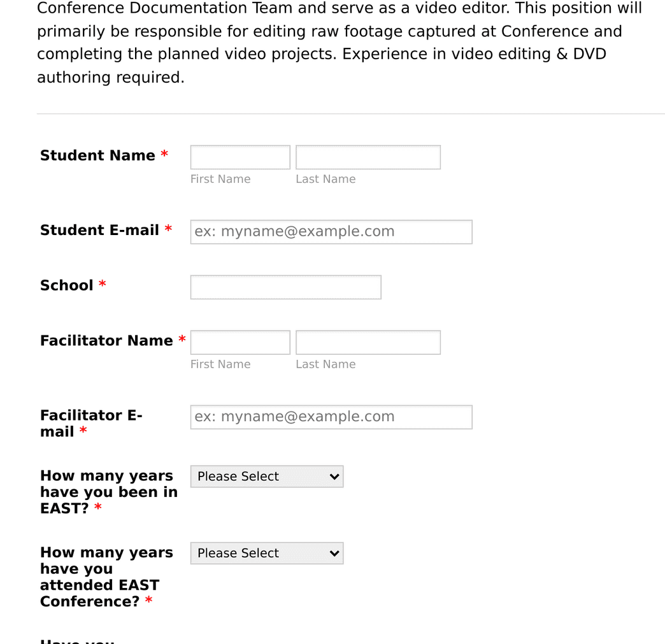
Task: Open the years attended EAST Conference dropdown
Action: point(266,553)
